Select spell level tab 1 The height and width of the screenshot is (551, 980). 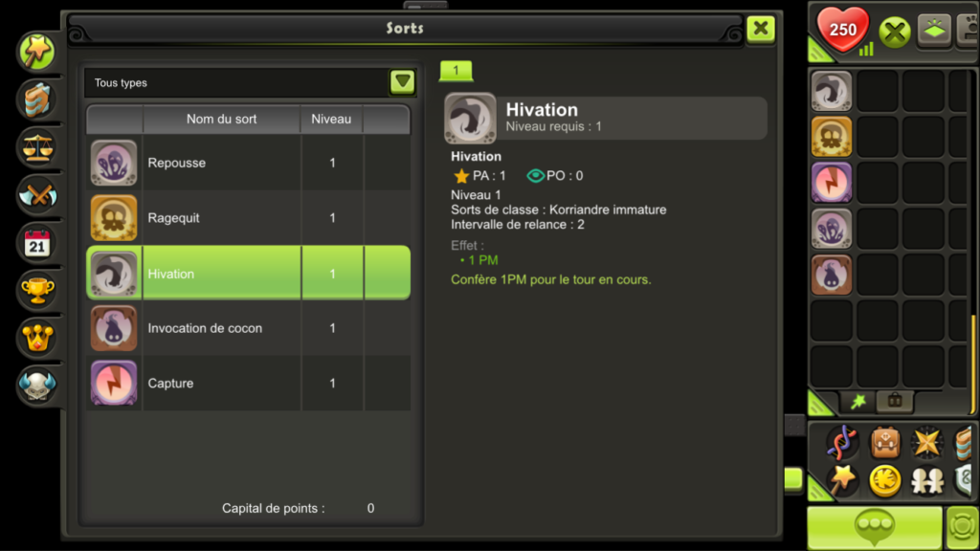456,71
